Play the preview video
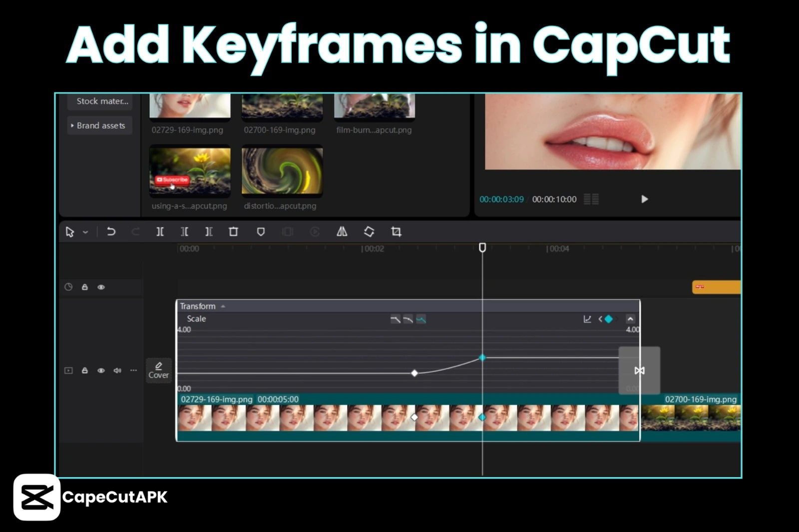Image resolution: width=799 pixels, height=532 pixels. tap(644, 199)
